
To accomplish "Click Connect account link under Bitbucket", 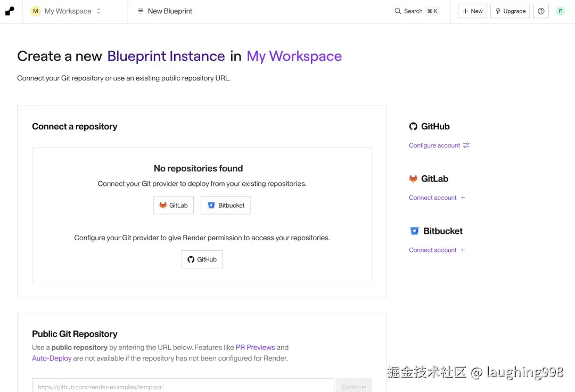I will (x=432, y=250).
